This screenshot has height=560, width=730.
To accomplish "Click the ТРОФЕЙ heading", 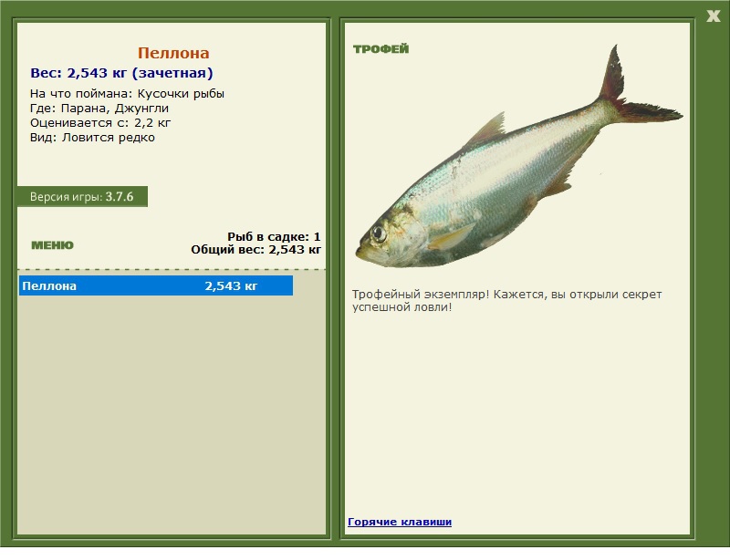I will [x=381, y=49].
